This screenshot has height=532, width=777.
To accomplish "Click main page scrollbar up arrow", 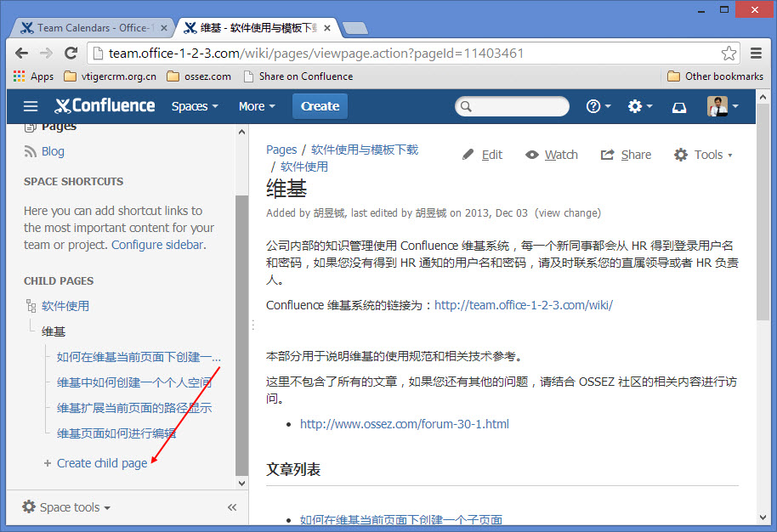I will pyautogui.click(x=763, y=97).
